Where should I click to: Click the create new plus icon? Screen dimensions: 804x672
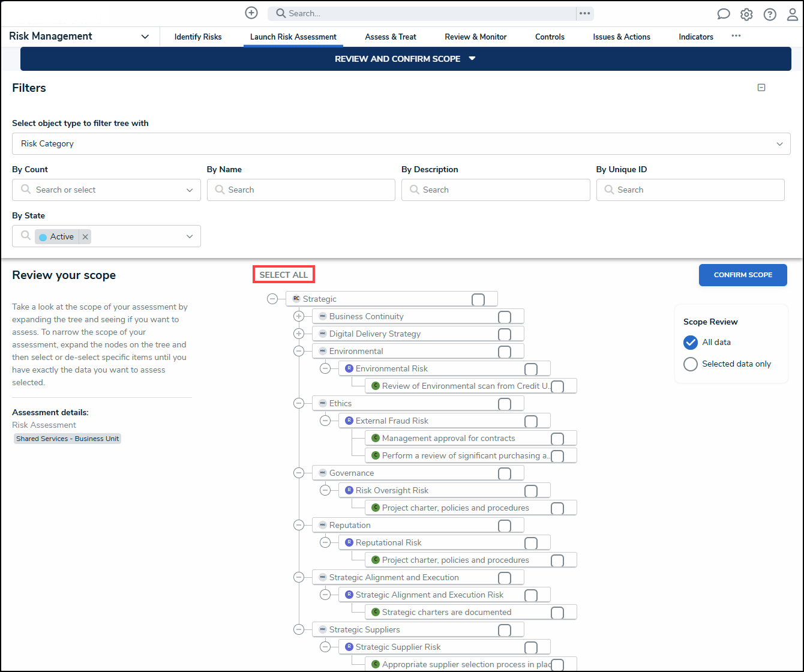click(251, 13)
